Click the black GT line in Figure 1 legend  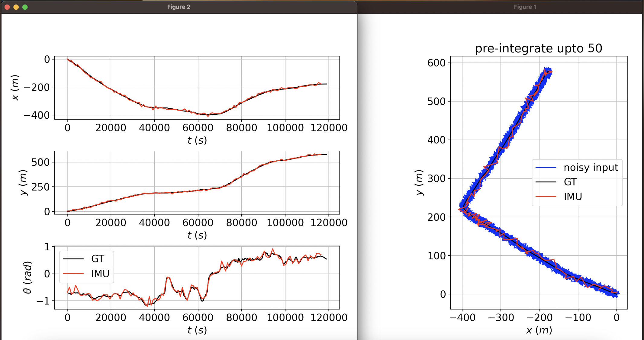coord(546,182)
